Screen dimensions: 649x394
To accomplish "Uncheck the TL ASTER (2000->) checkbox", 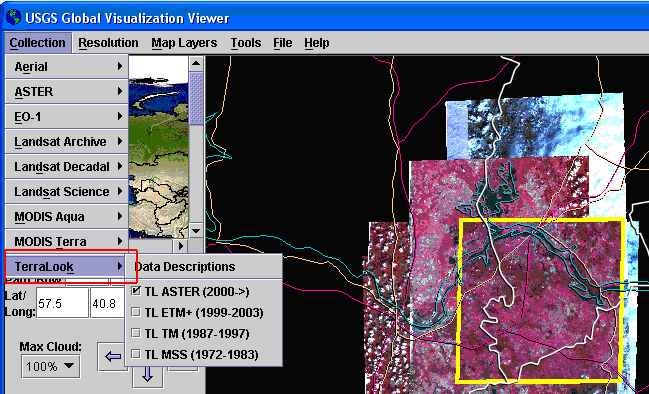I will (136, 291).
